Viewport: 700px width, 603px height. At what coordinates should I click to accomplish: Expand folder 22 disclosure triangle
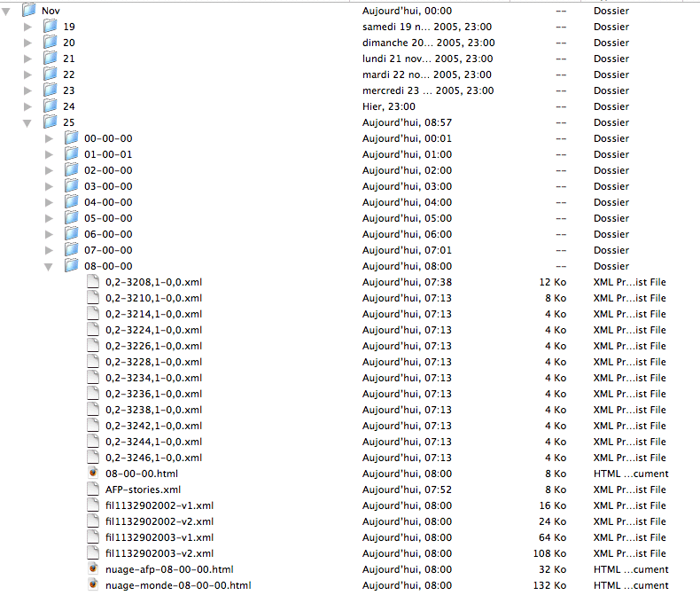point(27,74)
